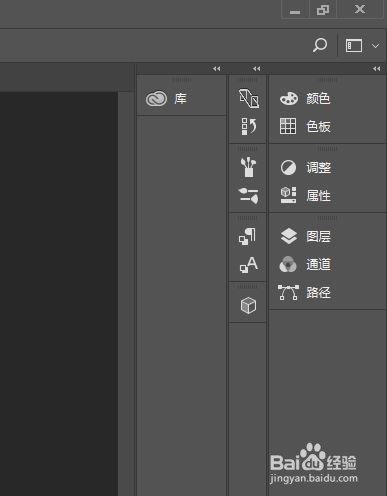
Task: Open the Paragraph styles panel icon
Action: click(x=248, y=237)
